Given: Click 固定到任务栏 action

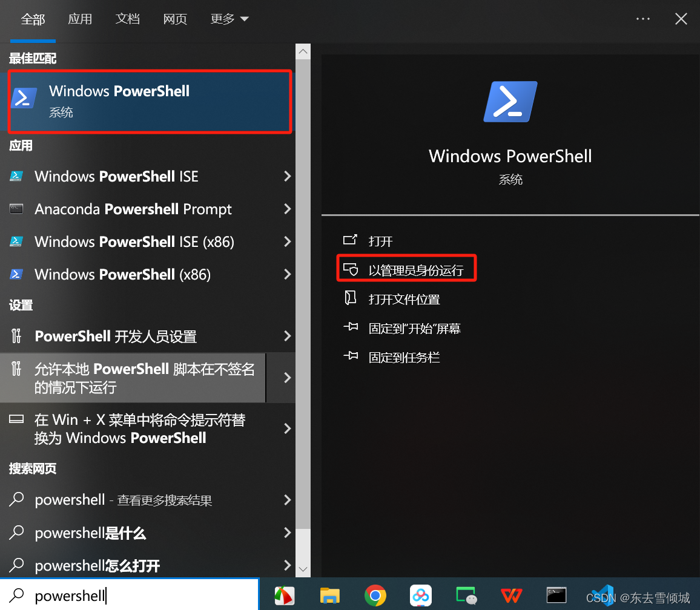Looking at the screenshot, I should click(x=404, y=357).
